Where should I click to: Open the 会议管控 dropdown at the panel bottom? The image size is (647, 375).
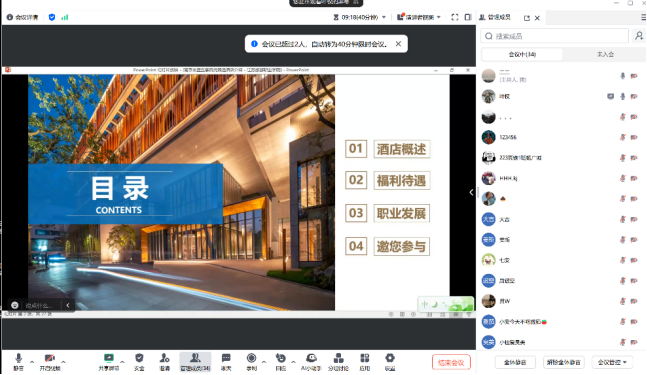pos(612,362)
